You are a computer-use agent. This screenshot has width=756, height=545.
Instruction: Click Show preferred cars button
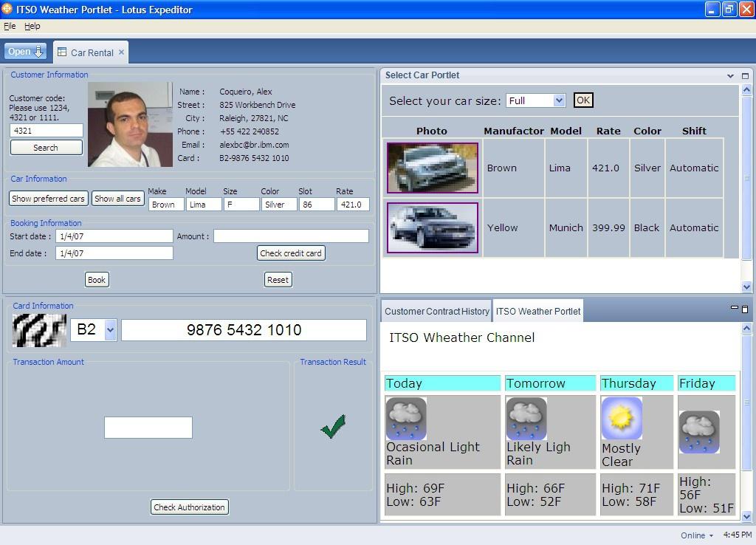point(48,199)
